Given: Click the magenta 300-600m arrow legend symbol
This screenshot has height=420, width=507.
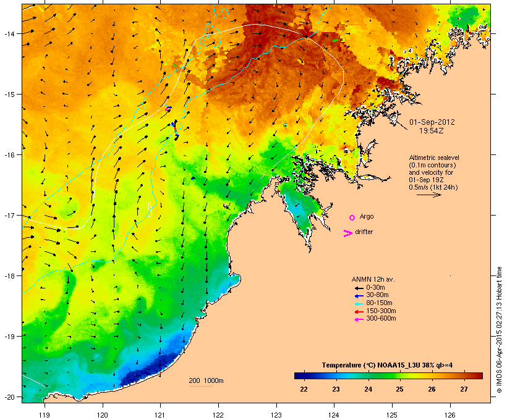Looking at the screenshot, I should 359,319.
